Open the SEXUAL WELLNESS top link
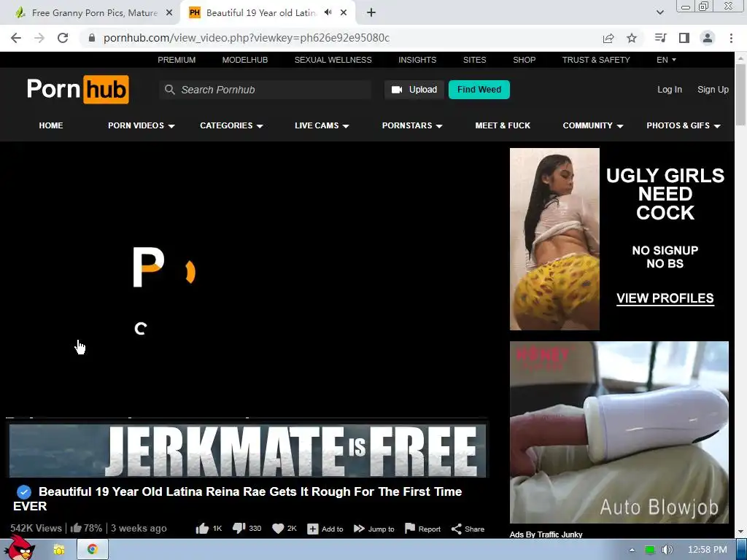The image size is (747, 560). click(x=333, y=60)
